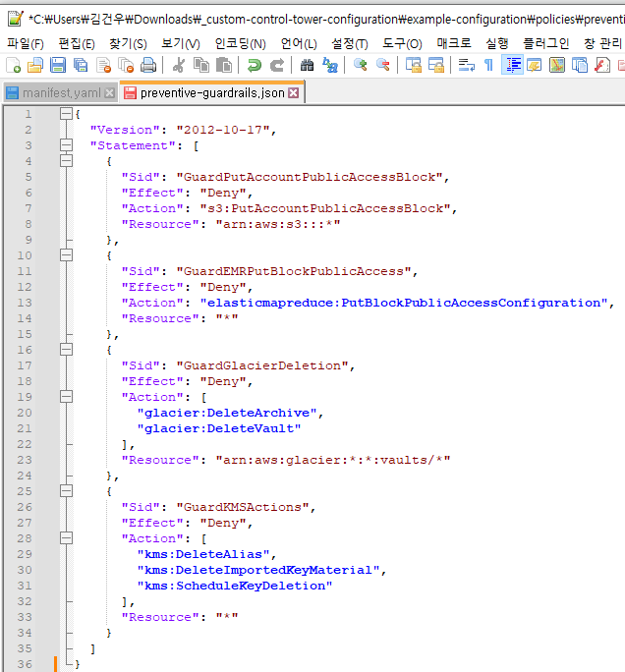Click line number 13 in the margin
Viewport: 625px width, 672px height.
pyautogui.click(x=25, y=303)
